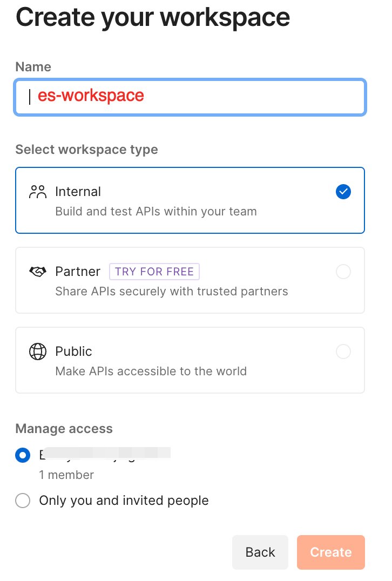This screenshot has width=392, height=581.
Task: Click the "Partner" option title
Action: click(x=78, y=272)
